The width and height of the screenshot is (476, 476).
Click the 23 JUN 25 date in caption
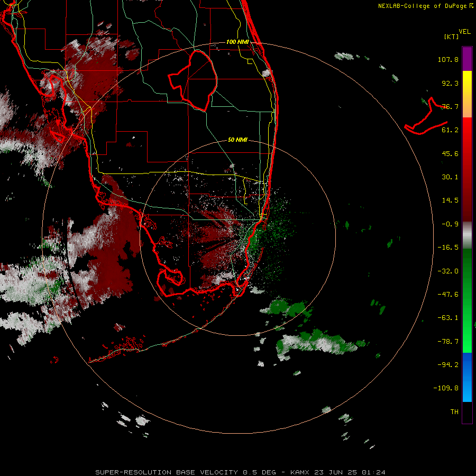tap(336, 472)
